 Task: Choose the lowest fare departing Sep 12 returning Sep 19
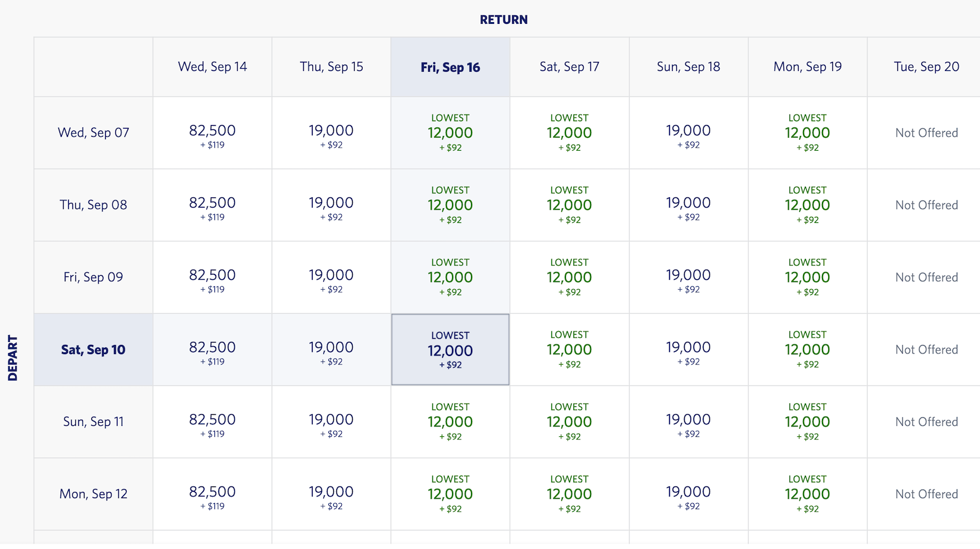807,494
